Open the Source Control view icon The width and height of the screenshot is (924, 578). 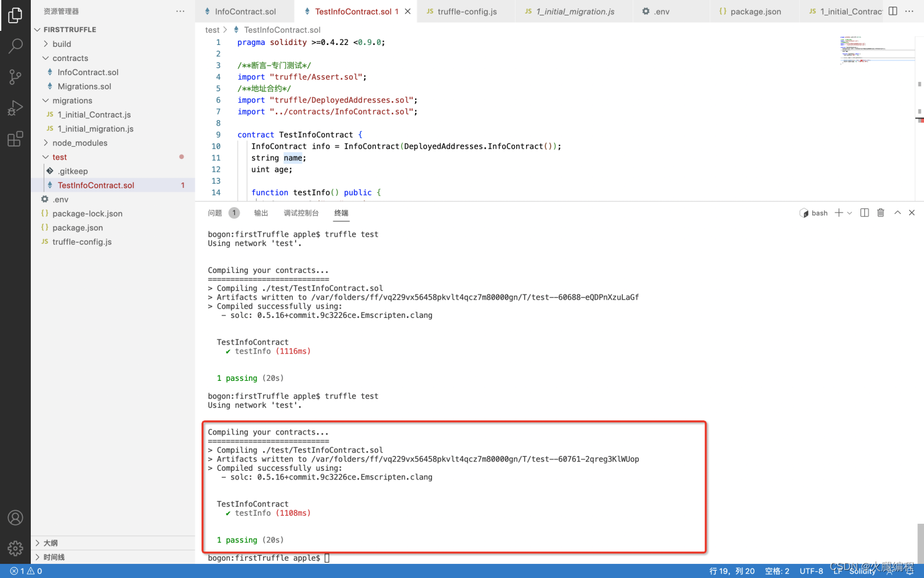click(x=15, y=76)
